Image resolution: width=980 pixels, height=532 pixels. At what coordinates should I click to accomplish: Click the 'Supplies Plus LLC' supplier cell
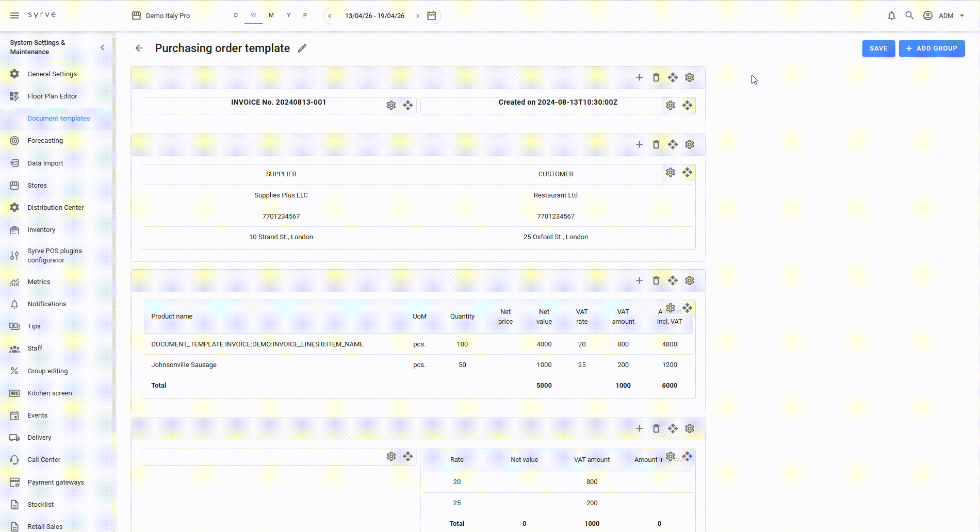[x=281, y=195]
